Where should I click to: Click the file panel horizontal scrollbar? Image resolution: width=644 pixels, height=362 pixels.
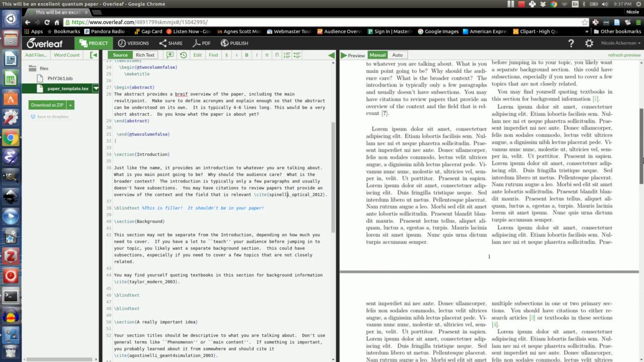(60, 359)
